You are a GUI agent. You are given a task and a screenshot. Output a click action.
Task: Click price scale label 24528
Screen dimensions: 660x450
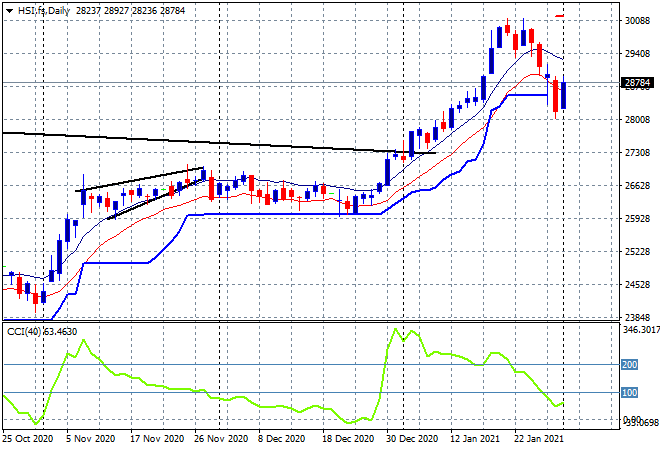[x=637, y=285]
